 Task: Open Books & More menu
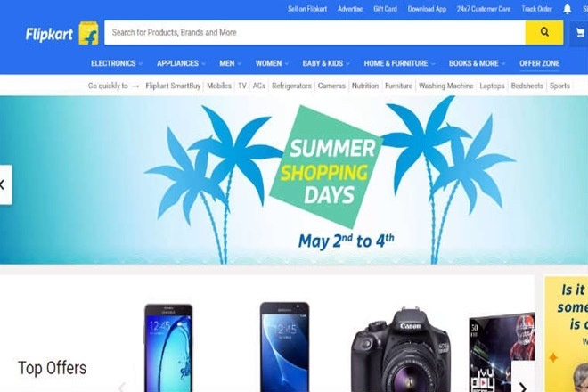(477, 63)
